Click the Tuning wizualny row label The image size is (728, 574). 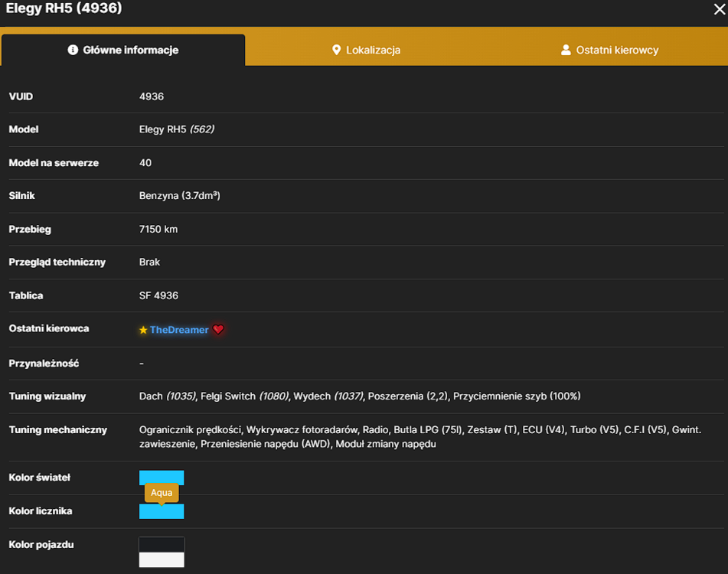(x=47, y=396)
